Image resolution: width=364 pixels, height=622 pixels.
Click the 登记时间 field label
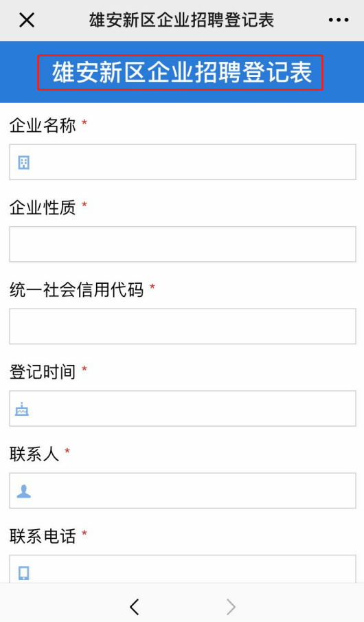[43, 372]
